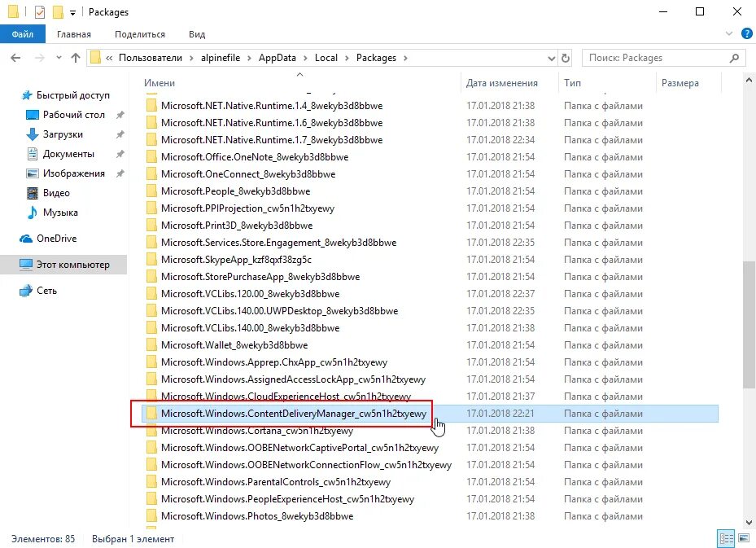
Task: Refresh the Packages folder view
Action: point(566,58)
